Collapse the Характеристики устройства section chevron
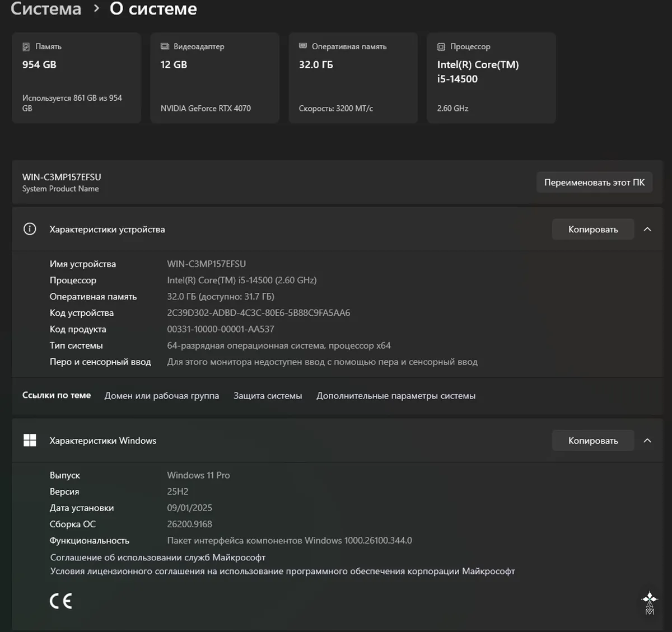 pyautogui.click(x=647, y=229)
